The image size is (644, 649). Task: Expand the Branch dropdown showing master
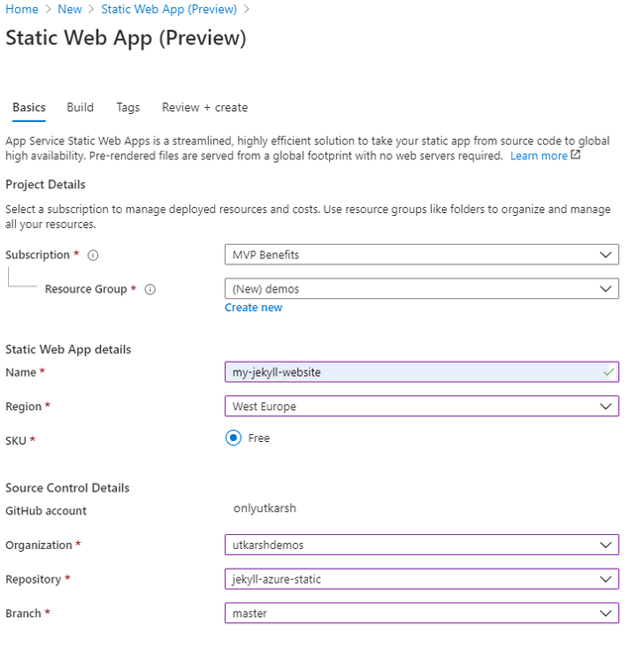pyautogui.click(x=421, y=613)
